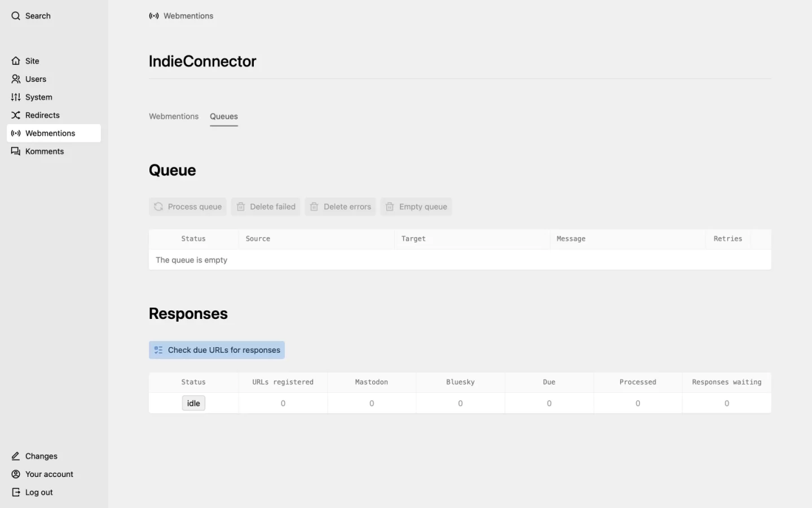Open Users in the sidebar
Viewport: 812px width, 508px height.
pos(54,79)
